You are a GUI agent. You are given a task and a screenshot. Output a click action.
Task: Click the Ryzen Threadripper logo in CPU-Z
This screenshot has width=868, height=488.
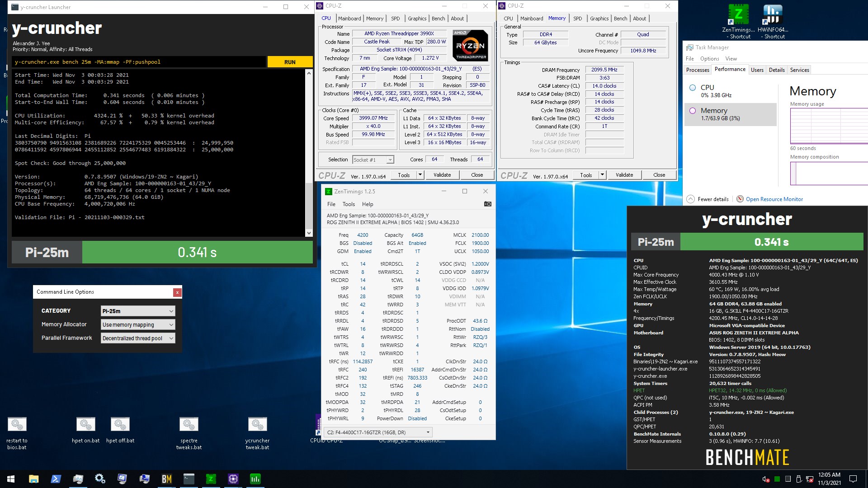[471, 45]
